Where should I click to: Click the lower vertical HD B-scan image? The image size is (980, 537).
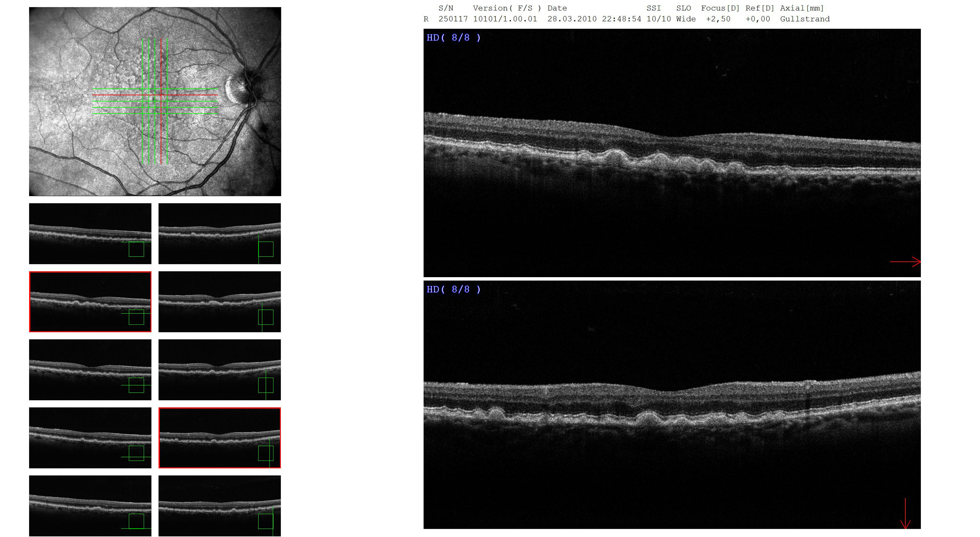[672, 405]
